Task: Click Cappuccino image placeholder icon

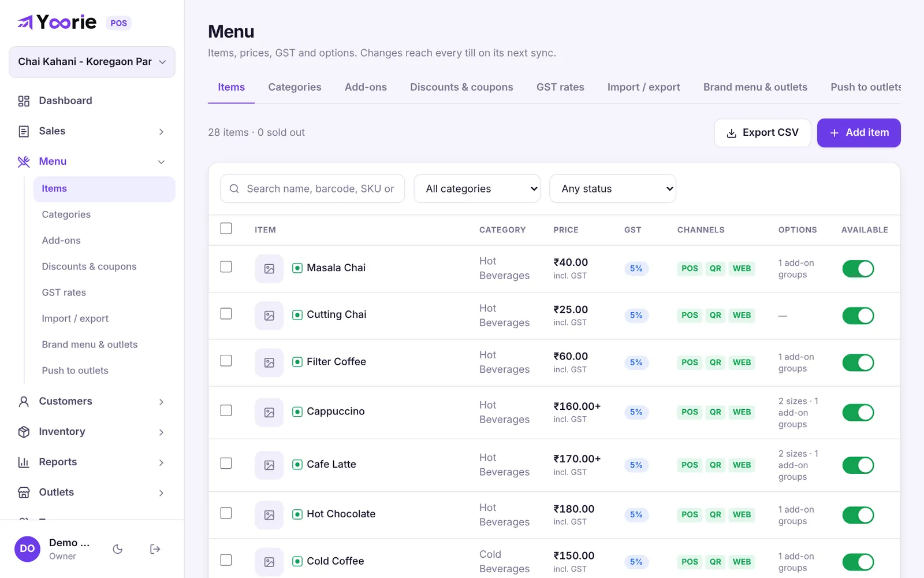Action: pos(269,413)
